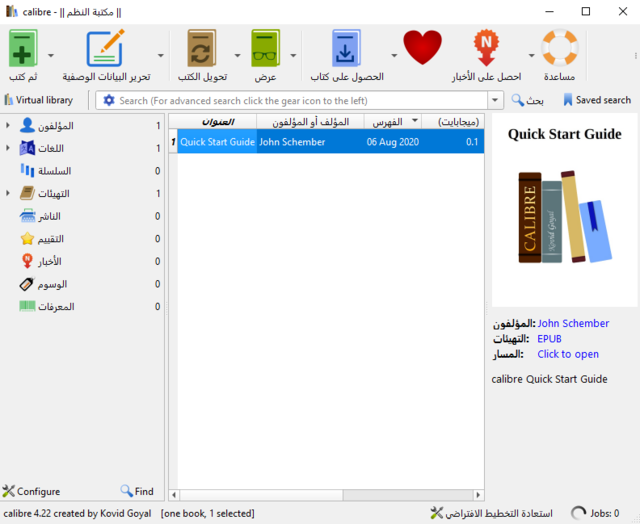This screenshot has height=524, width=640.
Task: Click the Configure tools icon at bottom left
Action: [x=8, y=491]
